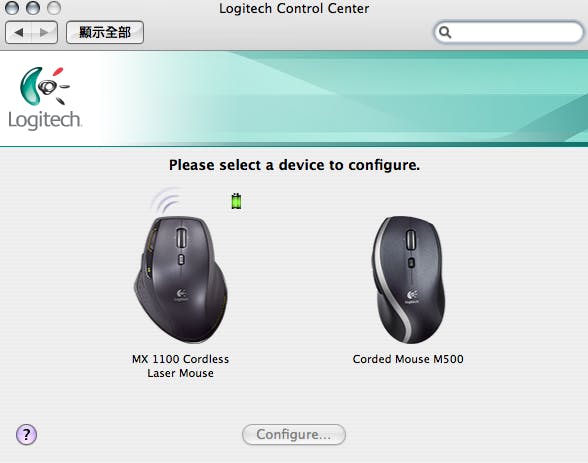
Task: Click the green battery status icon
Action: [236, 201]
